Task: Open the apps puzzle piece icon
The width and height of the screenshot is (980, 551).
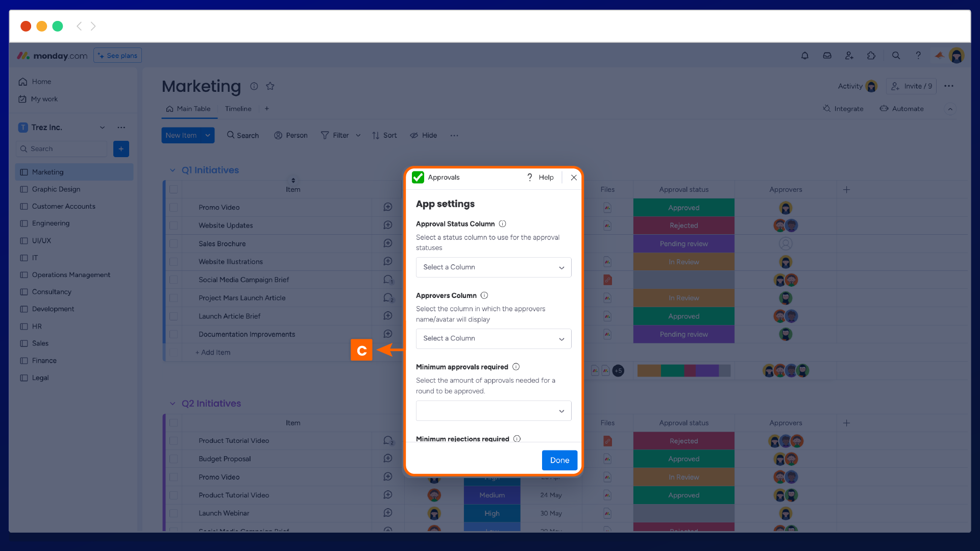Action: click(871, 56)
